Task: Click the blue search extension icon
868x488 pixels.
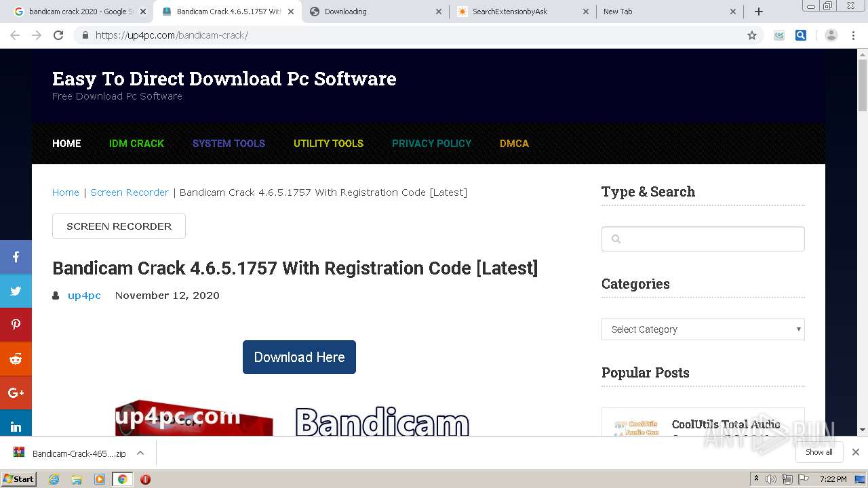Action: click(x=801, y=35)
